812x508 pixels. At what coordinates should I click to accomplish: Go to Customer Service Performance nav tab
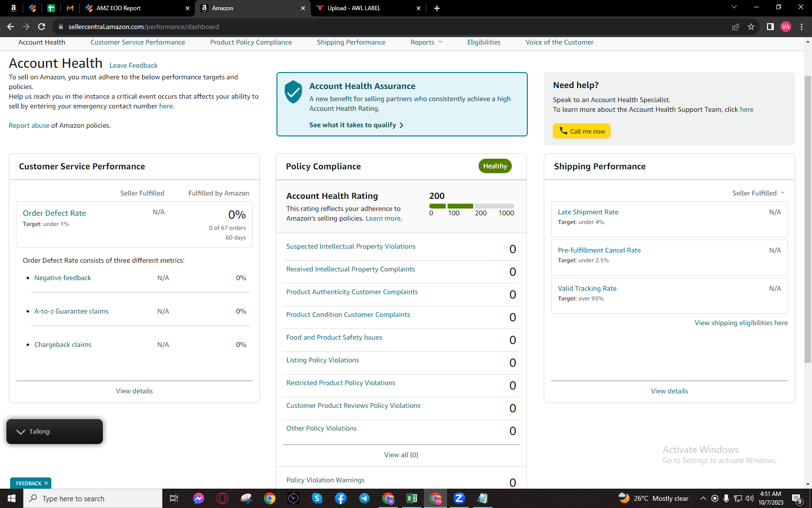[138, 42]
